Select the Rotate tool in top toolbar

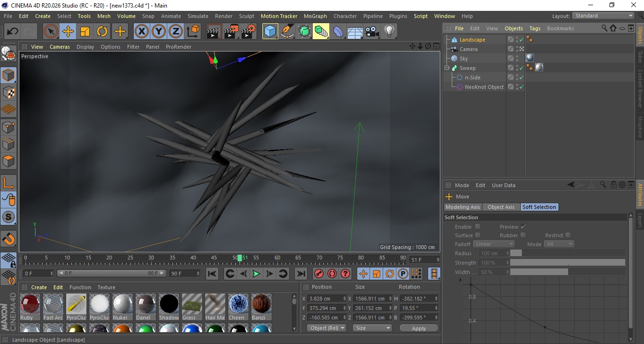[102, 32]
